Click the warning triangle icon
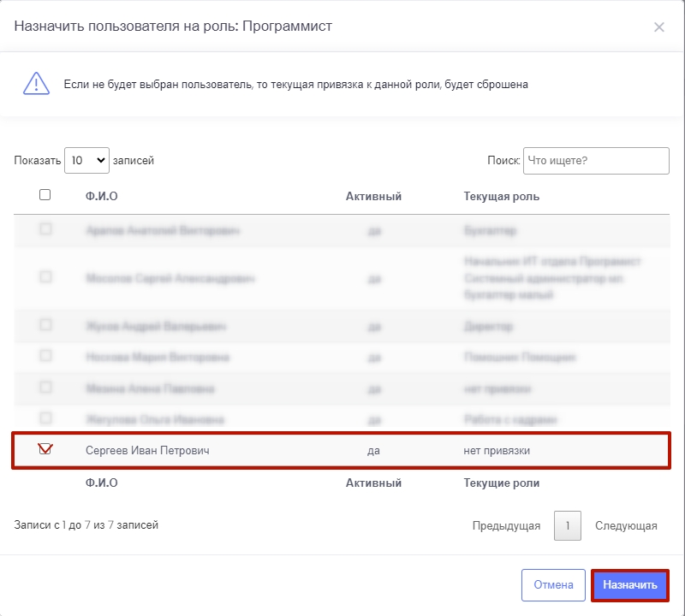The image size is (685, 616). [36, 84]
